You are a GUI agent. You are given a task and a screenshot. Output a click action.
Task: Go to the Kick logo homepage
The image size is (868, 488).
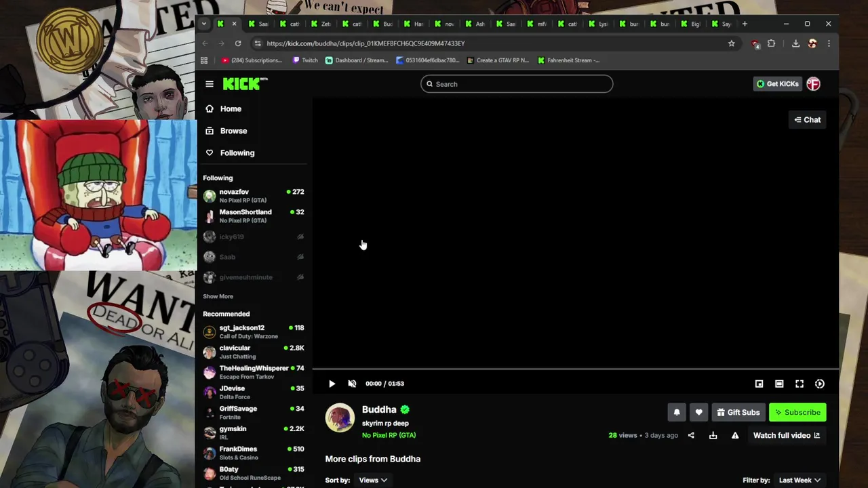[x=245, y=84]
